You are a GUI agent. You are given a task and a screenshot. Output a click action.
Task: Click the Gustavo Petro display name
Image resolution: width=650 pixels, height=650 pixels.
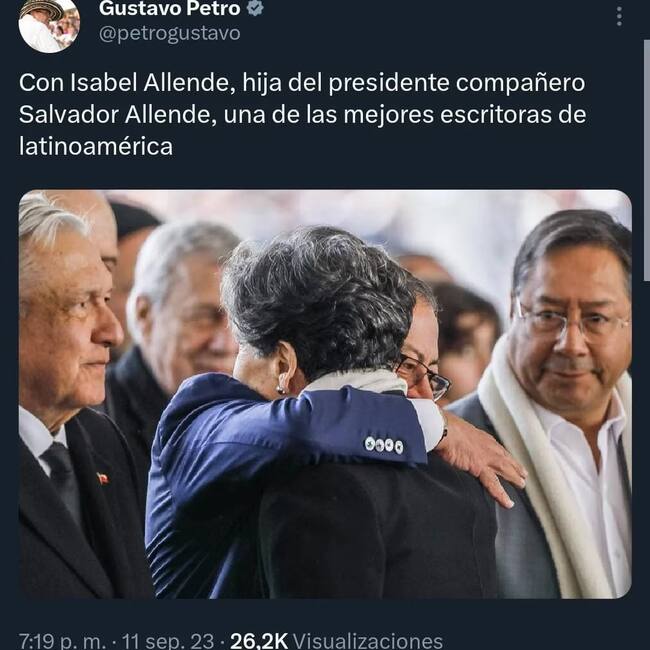coord(170,8)
